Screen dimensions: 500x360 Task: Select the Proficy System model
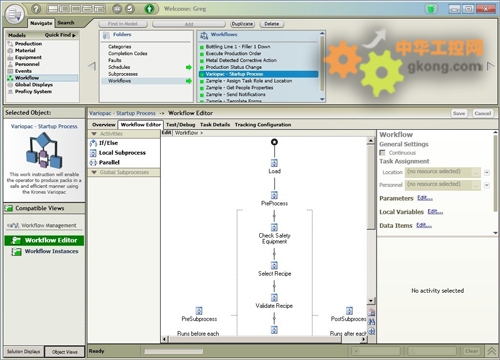coord(33,91)
